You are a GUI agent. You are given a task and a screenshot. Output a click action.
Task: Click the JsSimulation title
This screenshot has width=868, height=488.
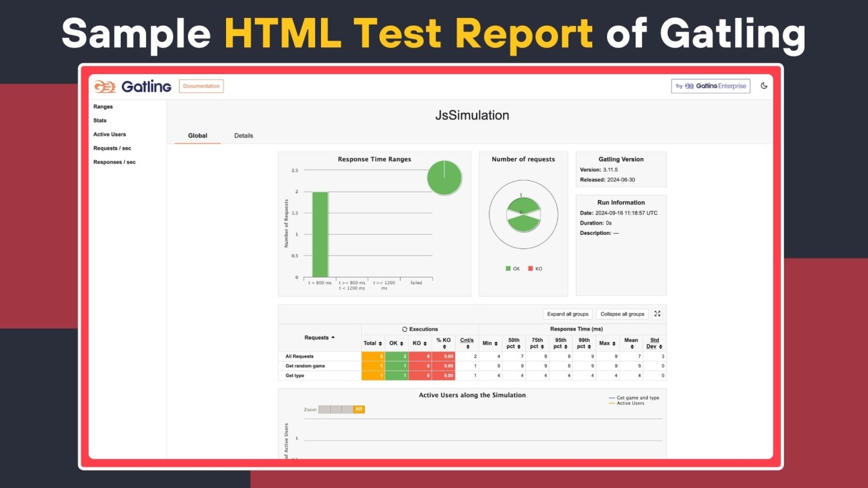coord(472,116)
